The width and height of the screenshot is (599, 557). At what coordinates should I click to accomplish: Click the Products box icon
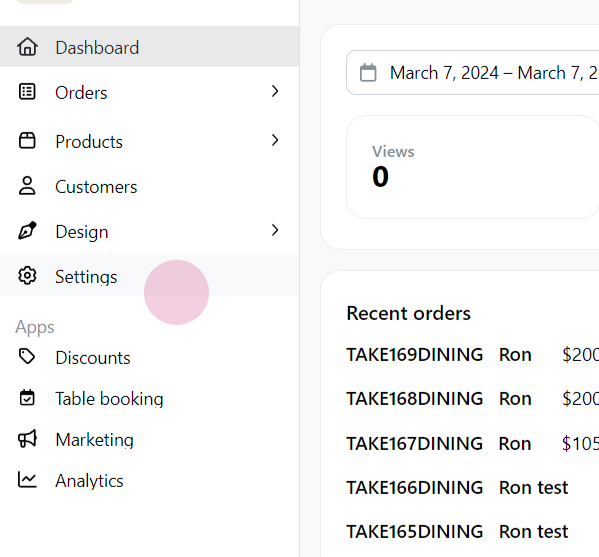[x=27, y=141]
